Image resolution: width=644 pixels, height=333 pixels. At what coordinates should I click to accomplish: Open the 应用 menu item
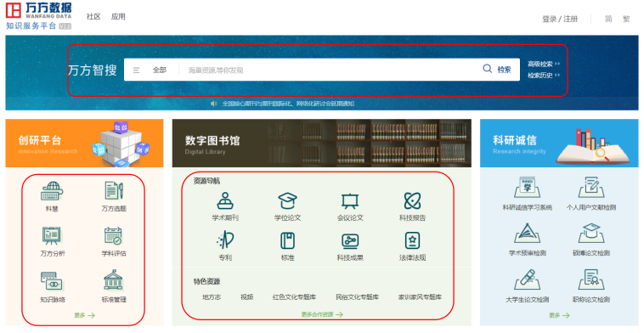pos(118,16)
